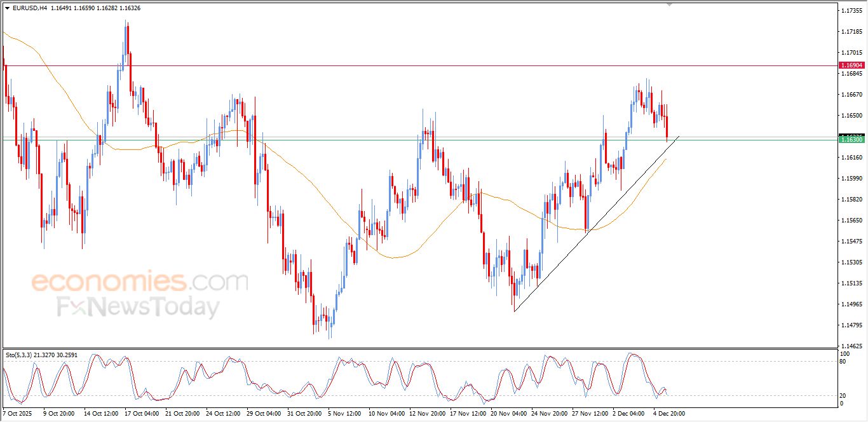Viewport: 868px width, 422px height.
Task: Click the 1.15990 price axis value
Action: pos(851,179)
